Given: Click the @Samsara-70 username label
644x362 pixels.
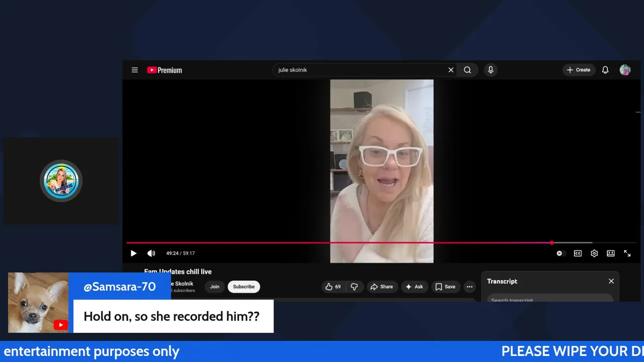Looking at the screenshot, I should pos(120,287).
